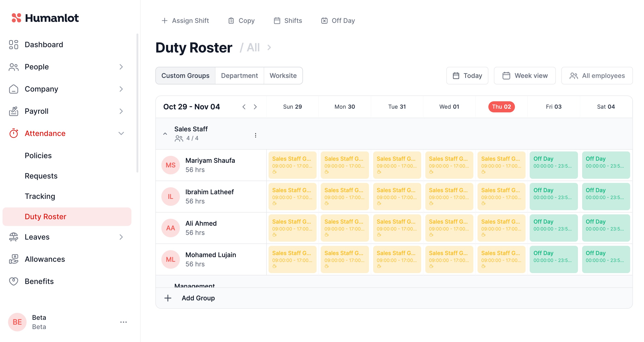This screenshot has width=644, height=342.
Task: Click the Benefits heart icon
Action: pyautogui.click(x=13, y=281)
